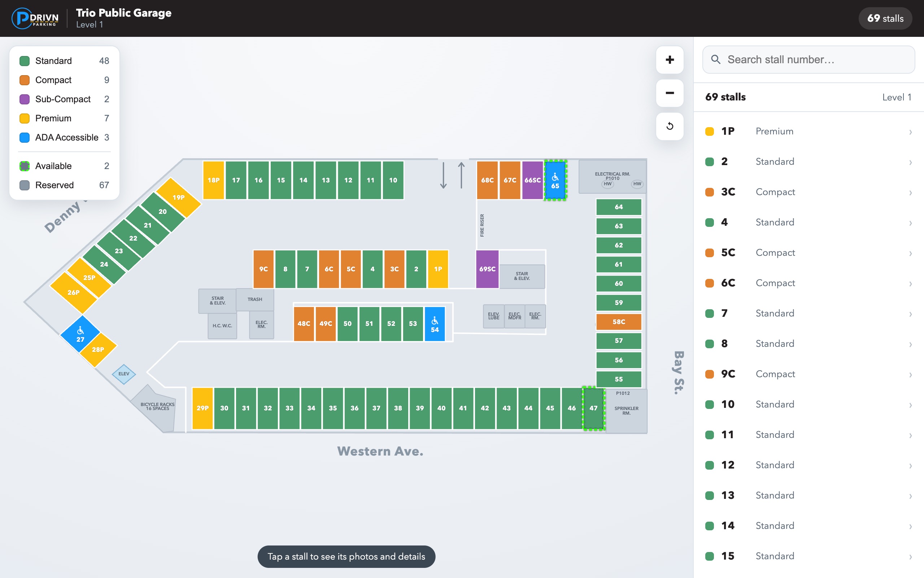Select ADA accessible stall 54
Screen dimensions: 924x578
pyautogui.click(x=435, y=324)
